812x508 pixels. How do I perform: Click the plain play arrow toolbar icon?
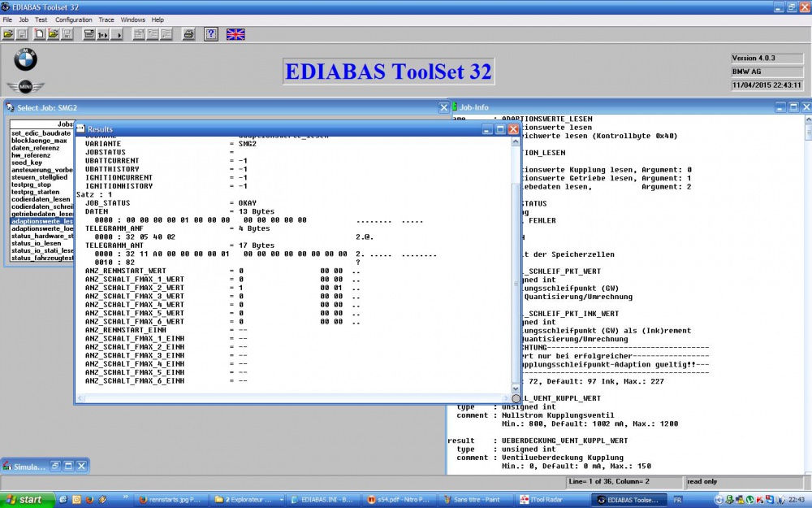(x=116, y=34)
